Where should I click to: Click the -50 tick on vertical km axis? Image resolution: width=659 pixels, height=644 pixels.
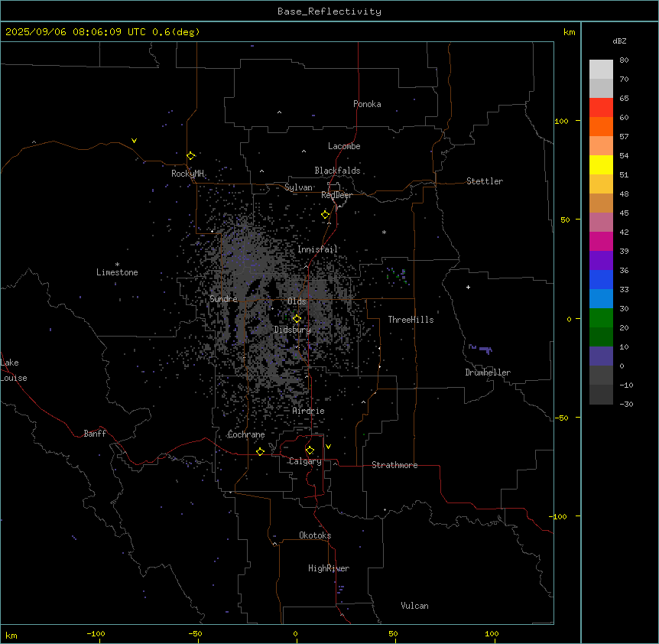[x=561, y=418]
